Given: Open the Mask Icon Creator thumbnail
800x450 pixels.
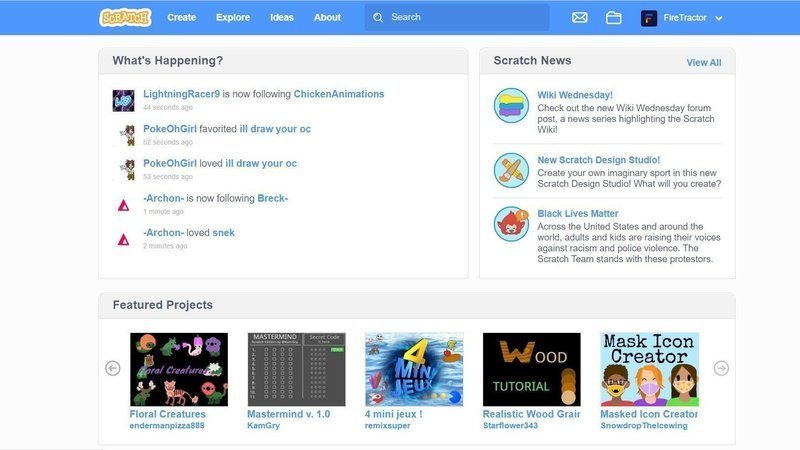Looking at the screenshot, I should pos(649,369).
